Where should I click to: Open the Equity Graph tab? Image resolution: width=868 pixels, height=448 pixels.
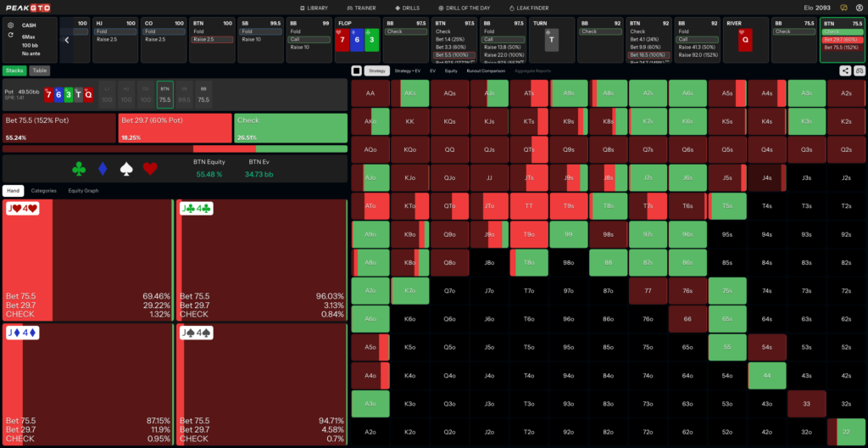tap(83, 190)
